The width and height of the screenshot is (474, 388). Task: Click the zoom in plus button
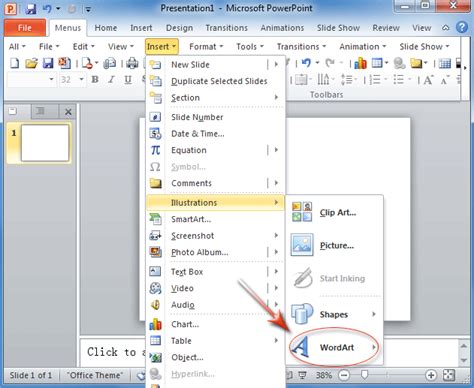[x=431, y=375]
